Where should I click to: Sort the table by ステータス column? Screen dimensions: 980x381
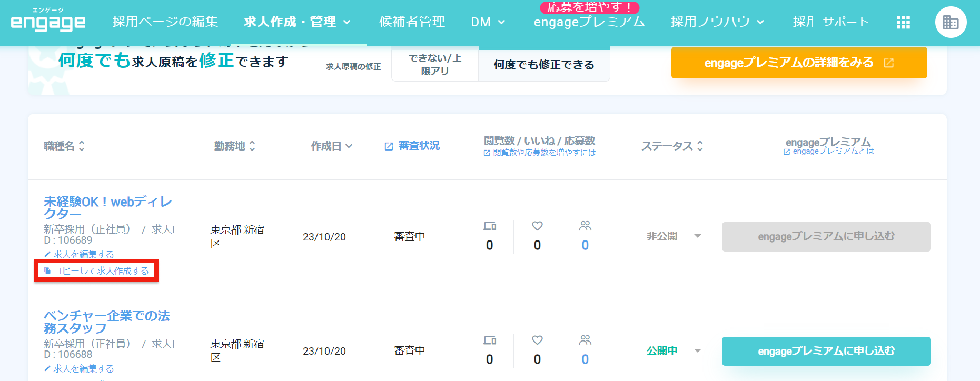(672, 146)
